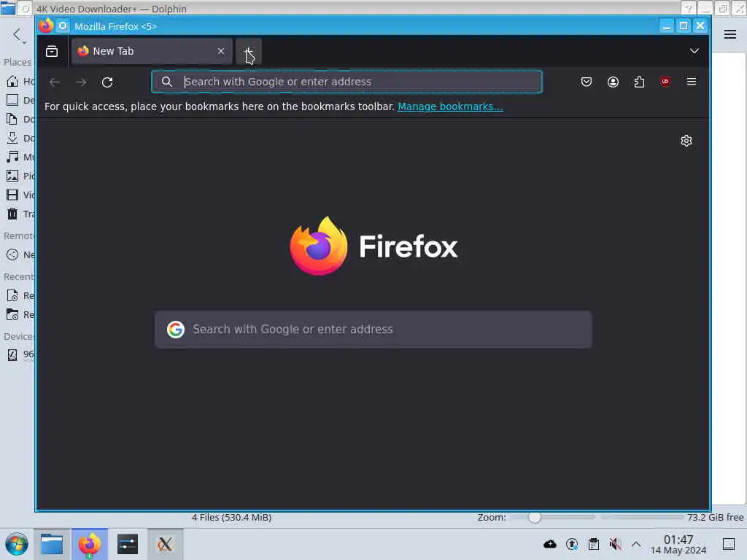The width and height of the screenshot is (747, 560).
Task: Open Documents in Dolphin Places
Action: click(19, 119)
